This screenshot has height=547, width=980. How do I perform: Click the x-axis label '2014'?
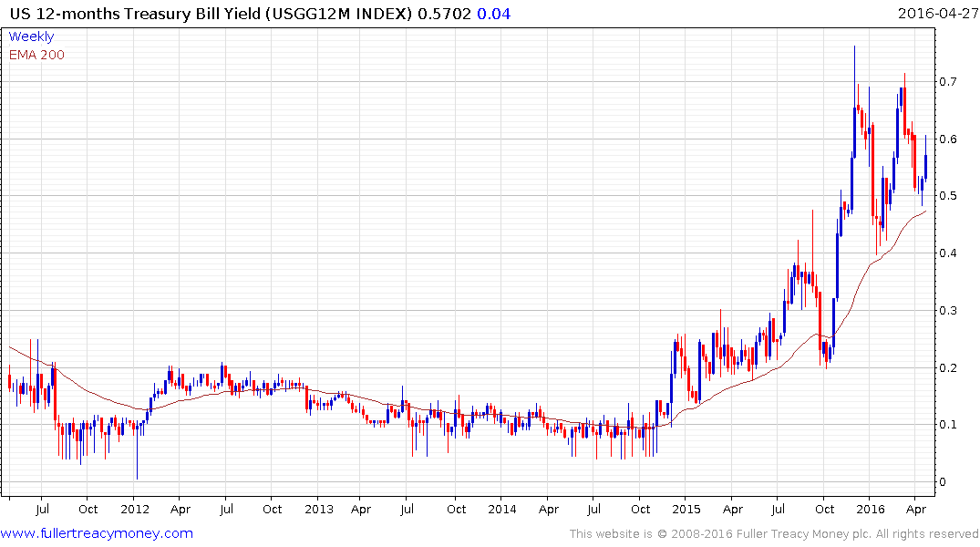pyautogui.click(x=502, y=509)
